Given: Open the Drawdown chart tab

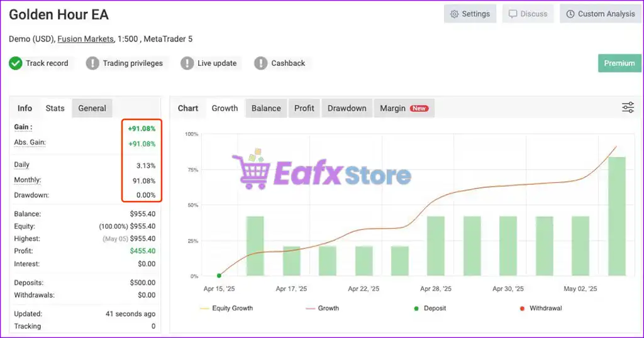Looking at the screenshot, I should coord(347,108).
